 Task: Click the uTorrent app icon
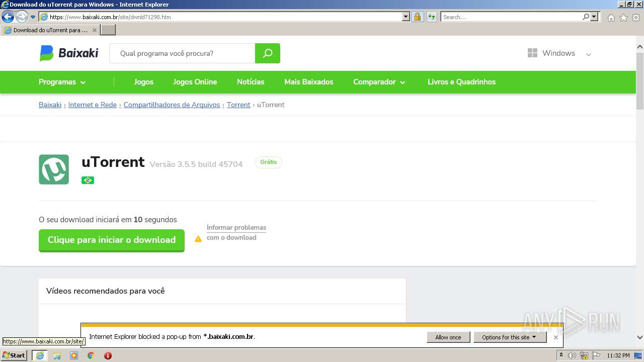(54, 169)
